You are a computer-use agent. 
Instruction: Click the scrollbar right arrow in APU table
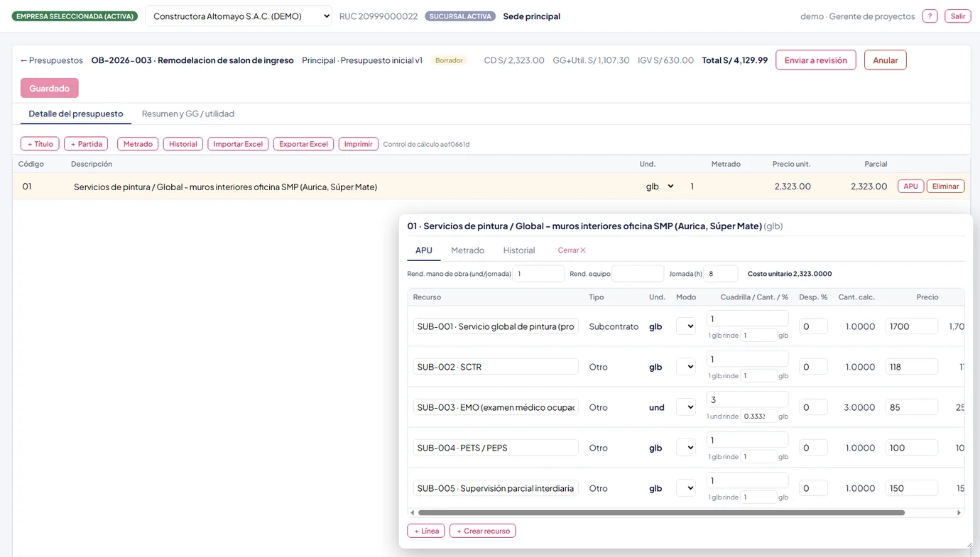959,512
